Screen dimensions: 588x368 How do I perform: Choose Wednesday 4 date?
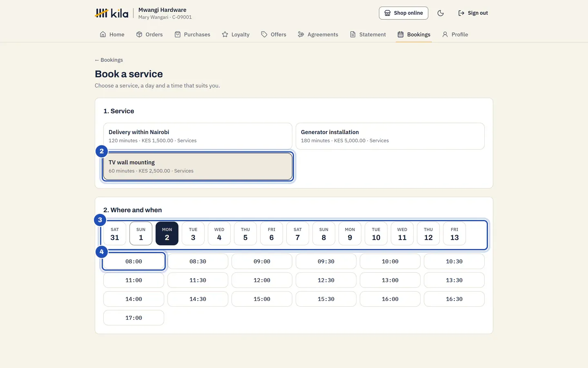tap(219, 233)
